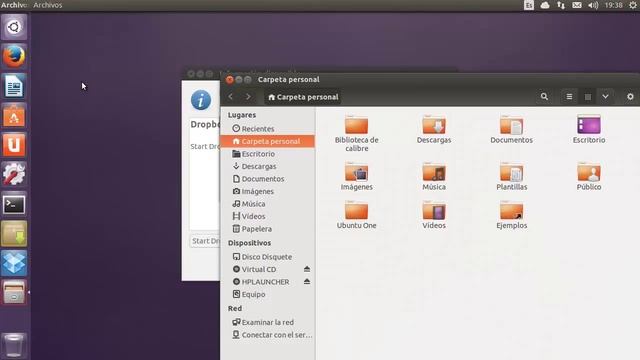This screenshot has height=360, width=640.
Task: Select the Música folder icon
Action: [x=434, y=176]
